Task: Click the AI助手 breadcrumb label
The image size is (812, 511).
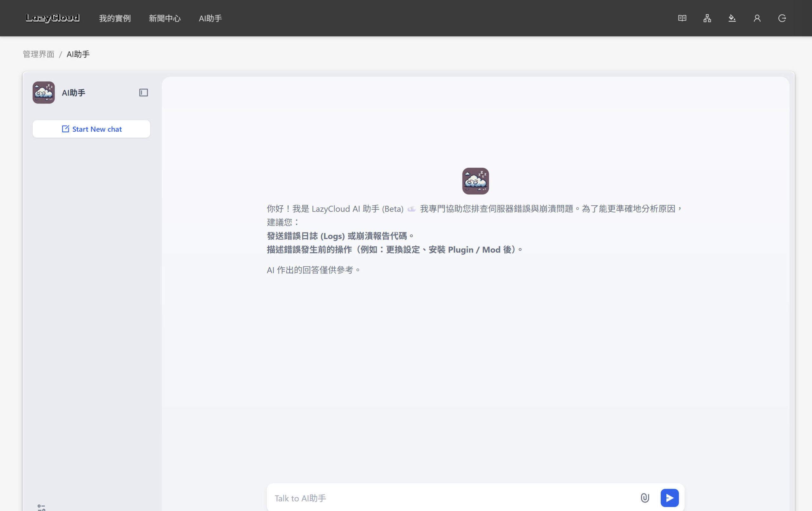Action: pos(78,54)
